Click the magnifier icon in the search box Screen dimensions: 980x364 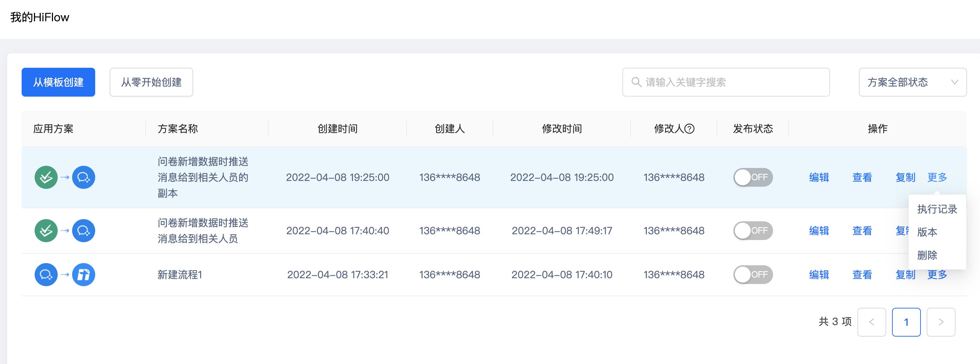click(x=636, y=82)
